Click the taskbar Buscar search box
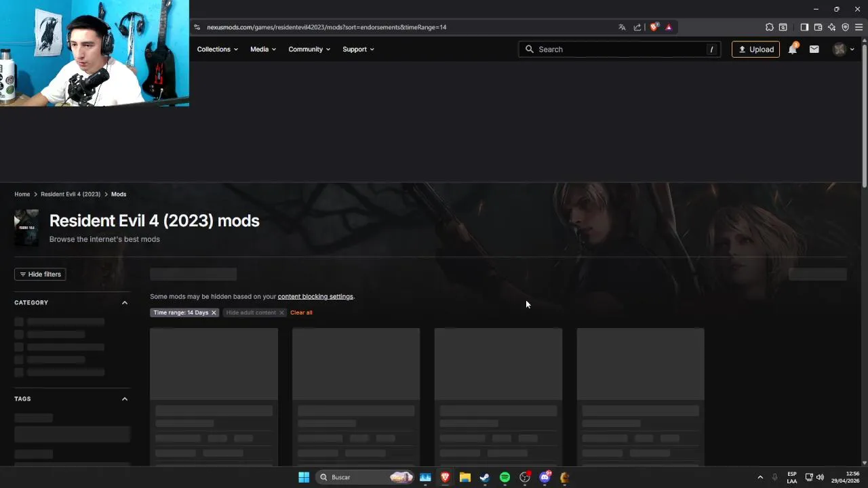868x488 pixels. click(366, 477)
